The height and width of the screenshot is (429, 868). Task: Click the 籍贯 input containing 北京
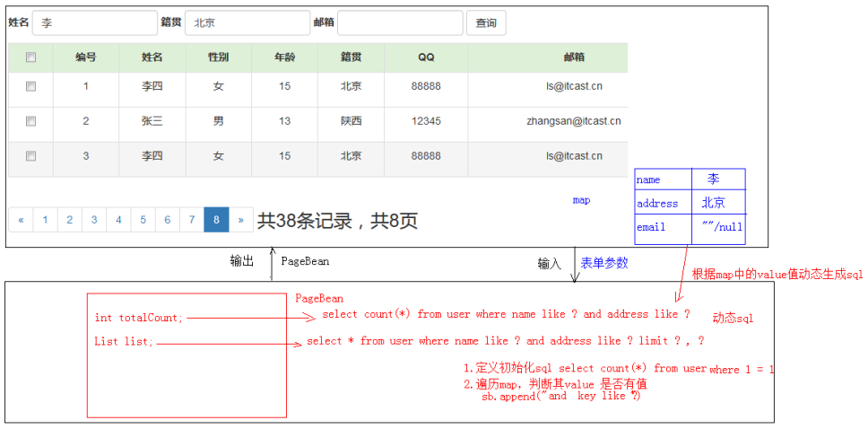[247, 22]
